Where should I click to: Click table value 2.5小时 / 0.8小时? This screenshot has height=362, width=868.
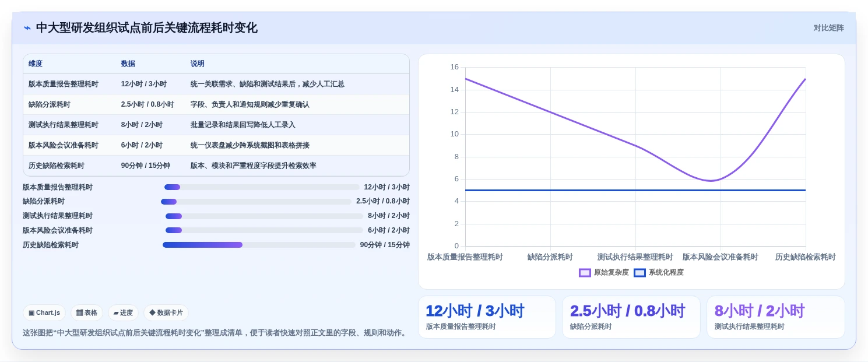(x=147, y=104)
